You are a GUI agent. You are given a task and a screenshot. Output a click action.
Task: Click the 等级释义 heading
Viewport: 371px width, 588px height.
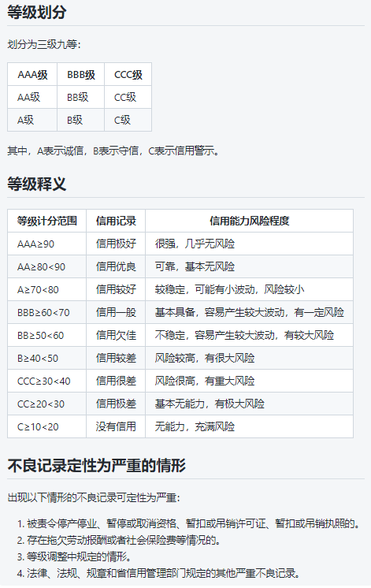pos(37,184)
